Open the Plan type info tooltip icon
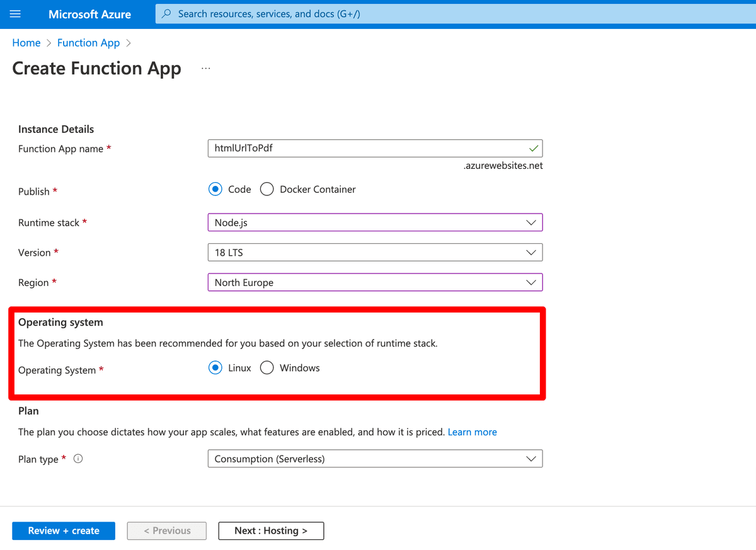This screenshot has width=756, height=550. tap(77, 459)
